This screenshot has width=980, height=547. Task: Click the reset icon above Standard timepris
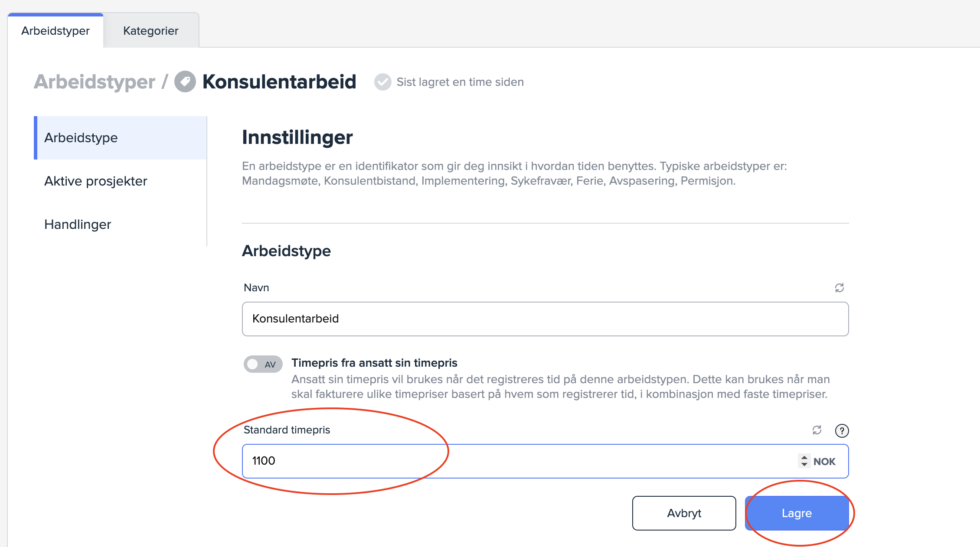point(817,430)
